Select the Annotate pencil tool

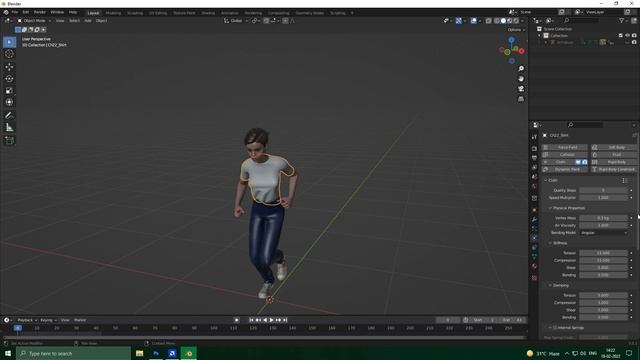(9, 115)
